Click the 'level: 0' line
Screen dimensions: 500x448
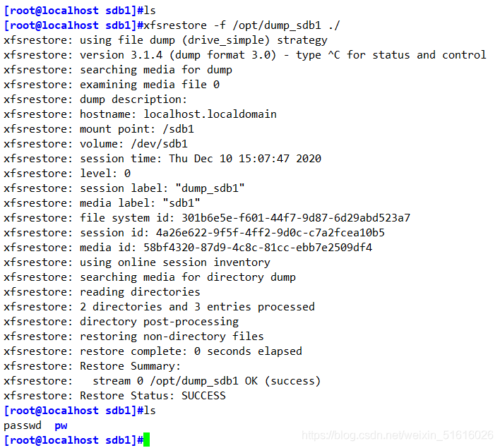[x=67, y=174]
